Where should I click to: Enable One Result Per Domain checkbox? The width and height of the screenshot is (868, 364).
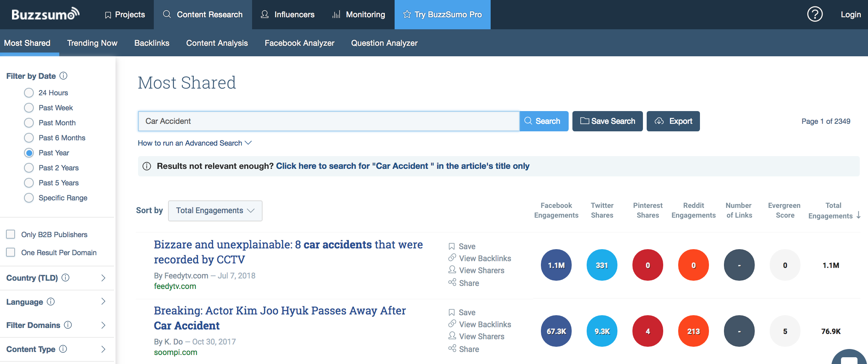tap(11, 253)
